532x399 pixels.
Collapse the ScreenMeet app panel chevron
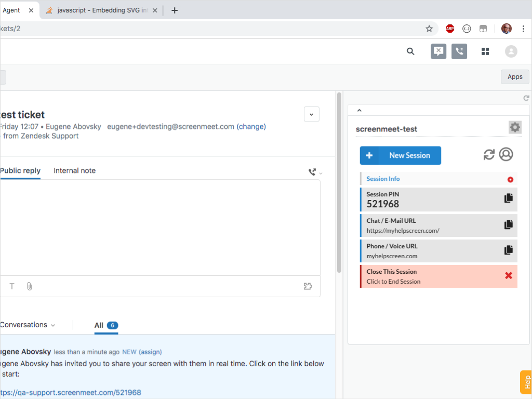click(x=359, y=110)
